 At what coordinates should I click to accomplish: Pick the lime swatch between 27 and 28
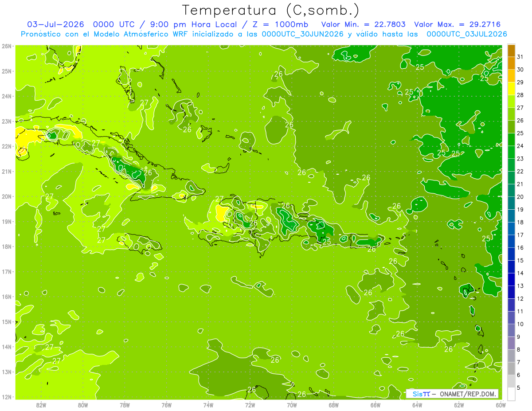coord(511,102)
